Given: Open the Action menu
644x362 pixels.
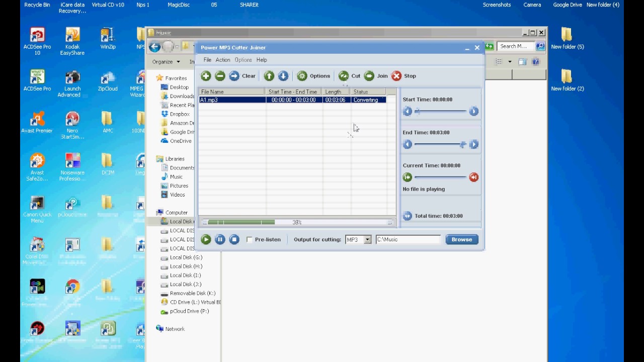Looking at the screenshot, I should point(223,60).
